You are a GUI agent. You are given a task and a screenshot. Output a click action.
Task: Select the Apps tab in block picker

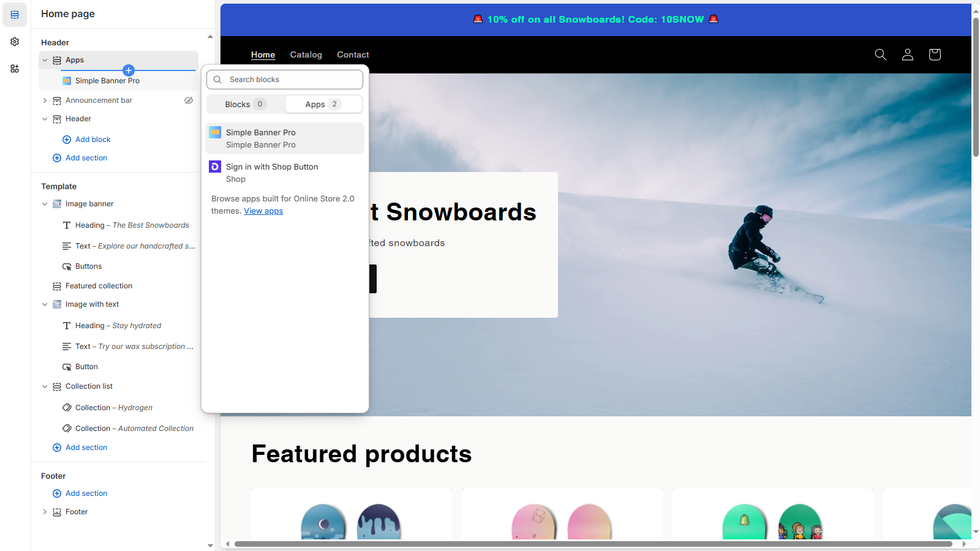tap(323, 104)
